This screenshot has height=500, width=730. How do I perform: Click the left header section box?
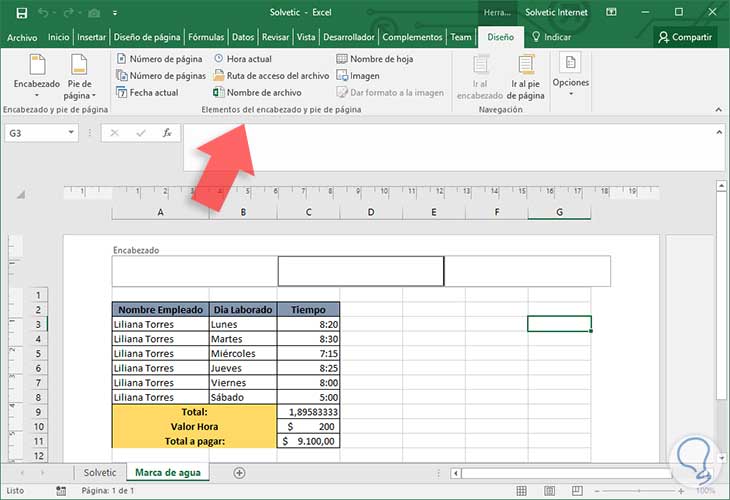[195, 271]
